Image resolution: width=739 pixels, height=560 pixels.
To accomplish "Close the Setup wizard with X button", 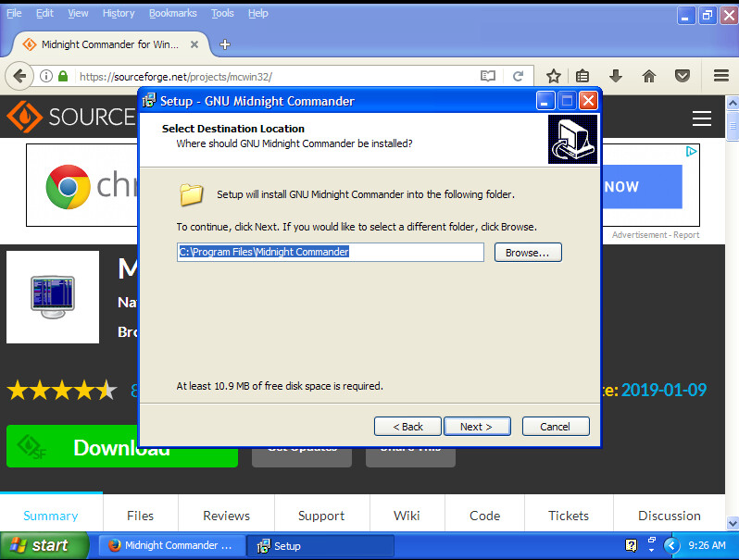I will 589,100.
